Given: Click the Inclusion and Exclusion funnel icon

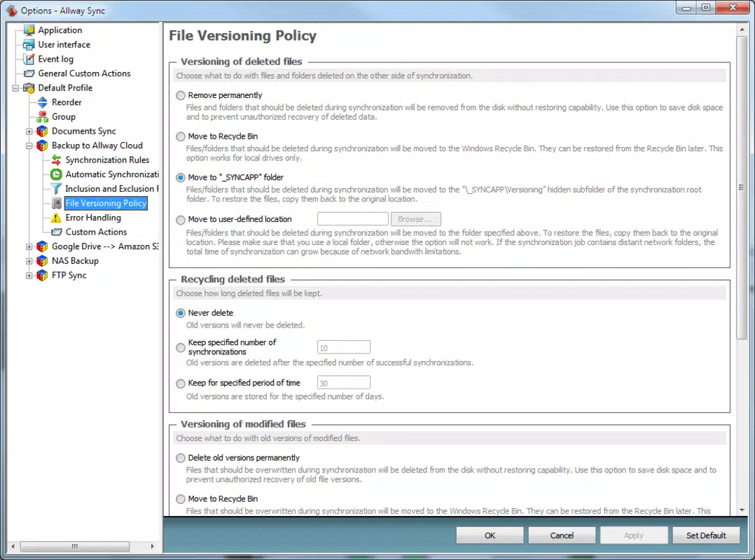Looking at the screenshot, I should click(56, 188).
